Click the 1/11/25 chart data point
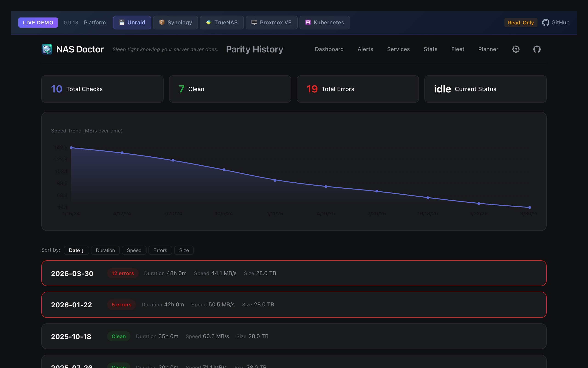Image resolution: width=588 pixels, height=368 pixels. pyautogui.click(x=275, y=180)
